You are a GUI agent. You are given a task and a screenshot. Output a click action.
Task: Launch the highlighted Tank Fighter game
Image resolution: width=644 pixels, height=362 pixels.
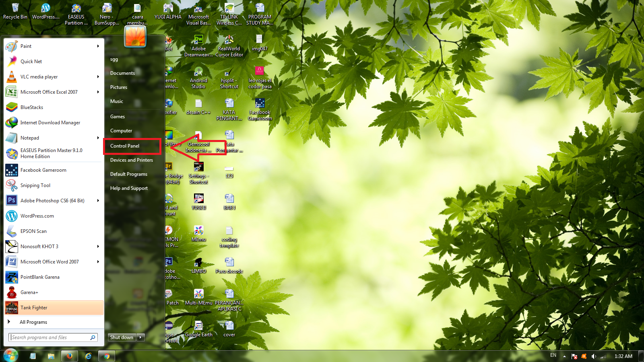(x=54, y=308)
